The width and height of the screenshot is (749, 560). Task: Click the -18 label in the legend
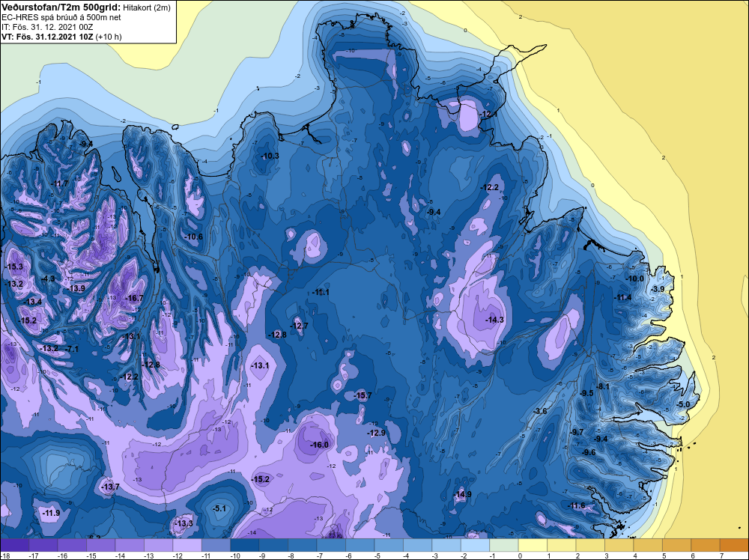point(4,556)
